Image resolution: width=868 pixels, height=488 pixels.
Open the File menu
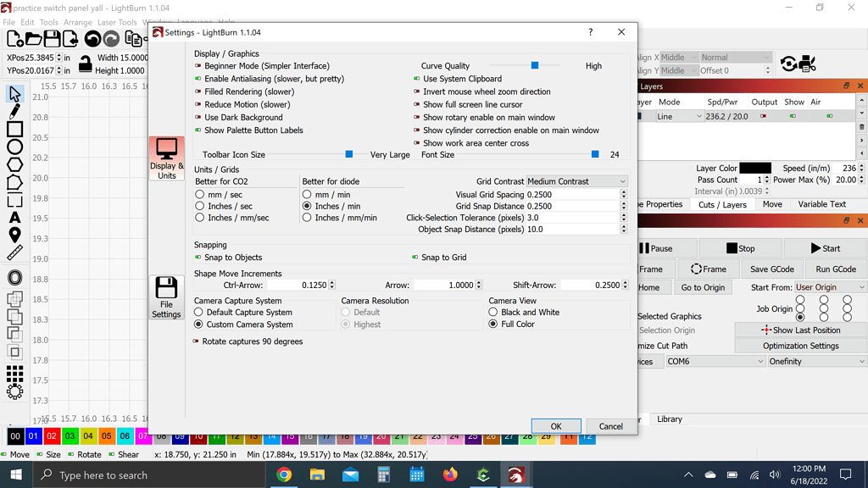[x=8, y=22]
